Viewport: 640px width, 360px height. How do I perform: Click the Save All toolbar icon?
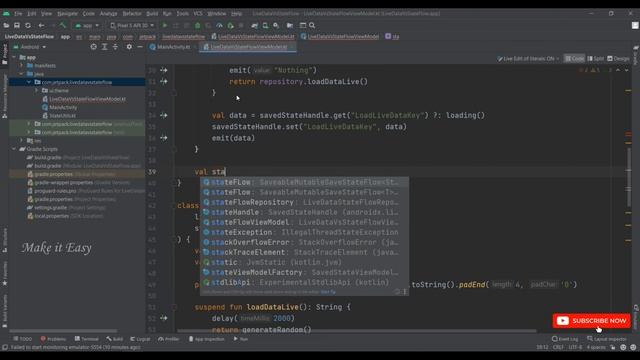(x=17, y=25)
